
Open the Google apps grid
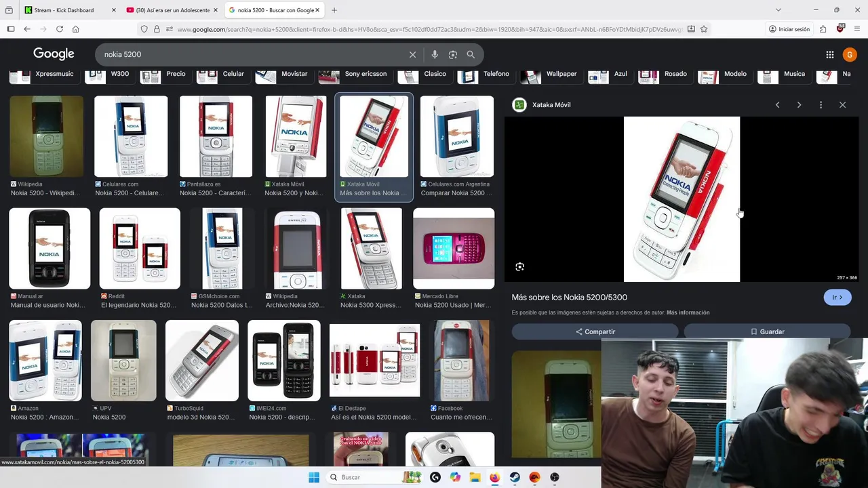coord(829,54)
